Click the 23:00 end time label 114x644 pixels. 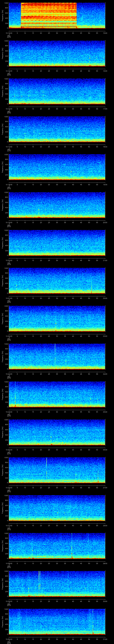[x=105, y=336]
